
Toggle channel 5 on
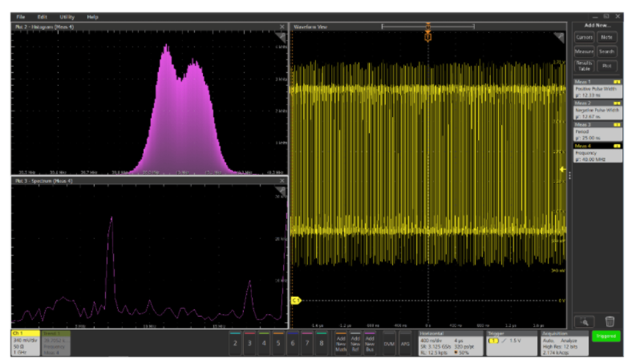[x=278, y=343]
